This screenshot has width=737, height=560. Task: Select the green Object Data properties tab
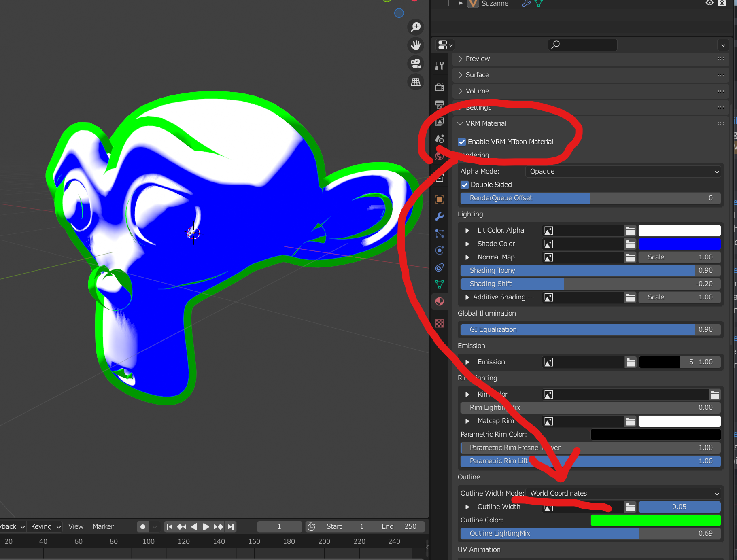[440, 284]
